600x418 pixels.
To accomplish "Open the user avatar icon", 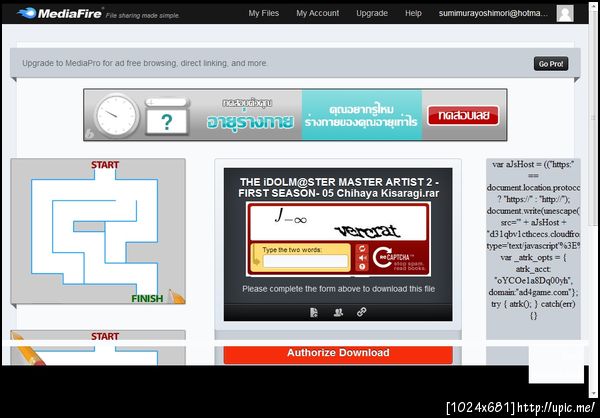I will [565, 13].
